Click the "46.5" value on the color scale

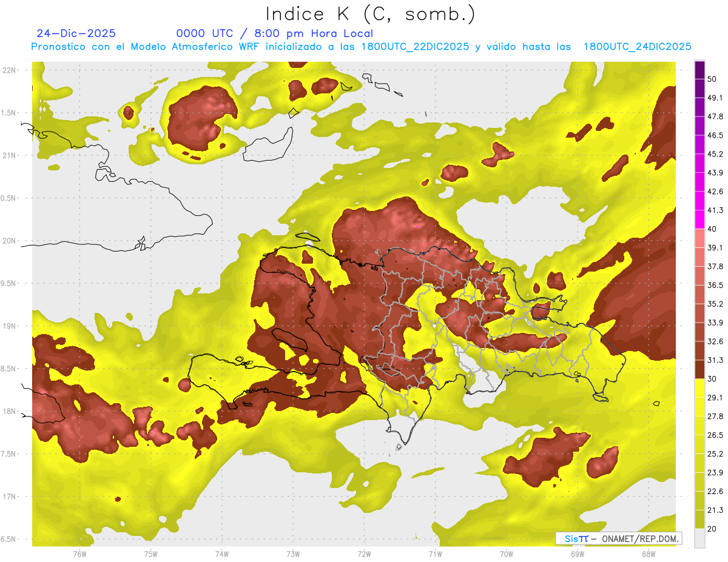[x=715, y=135]
